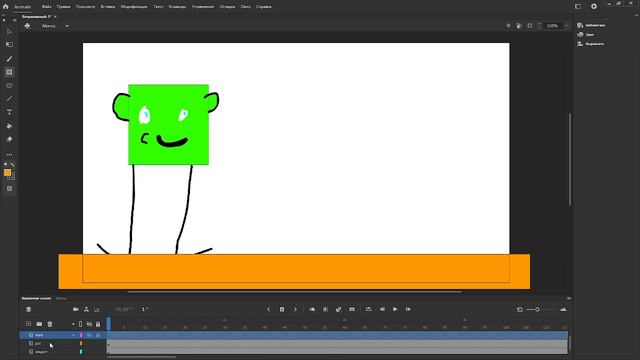The image size is (640, 360).
Task: Open the workspace switcher icon
Action: 578,6
